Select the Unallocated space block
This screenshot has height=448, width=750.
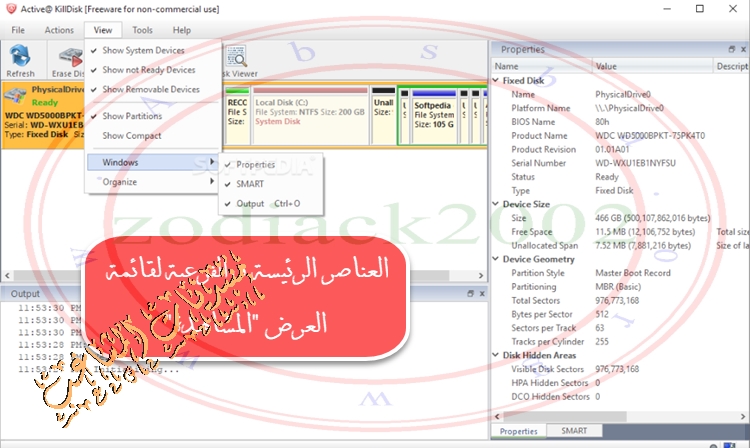tap(383, 116)
